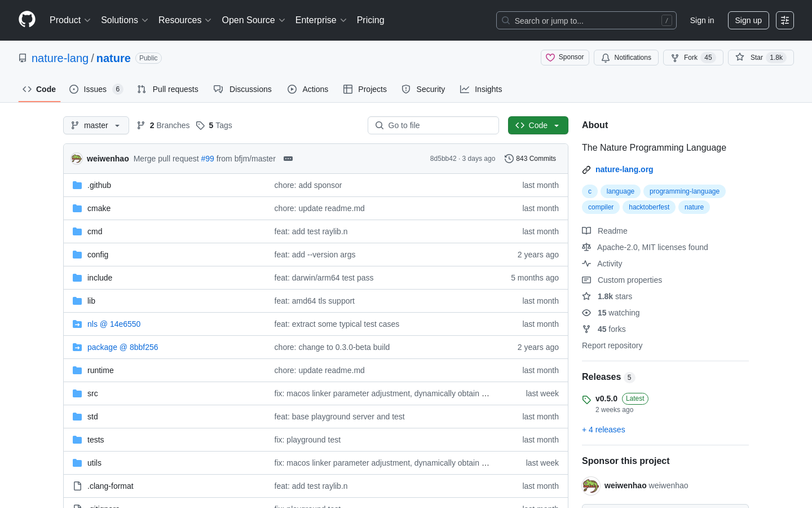The image size is (812, 508).
Task: Click the history clock icon beside 843 Commits
Action: pos(509,159)
